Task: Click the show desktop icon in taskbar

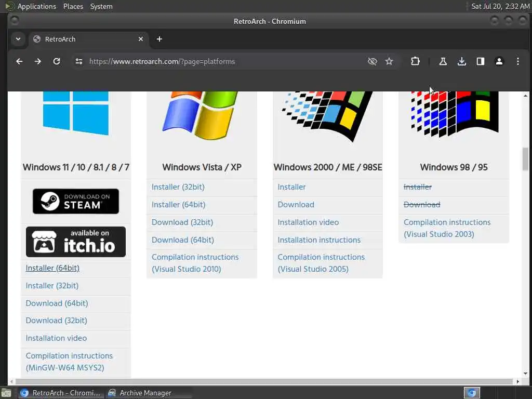Action: pyautogui.click(x=6, y=393)
